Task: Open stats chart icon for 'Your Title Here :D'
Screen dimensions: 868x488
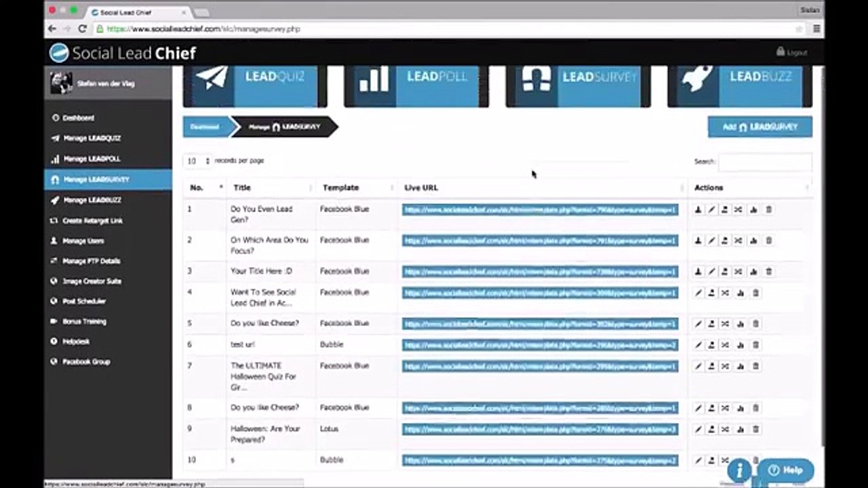Action: [x=753, y=272]
